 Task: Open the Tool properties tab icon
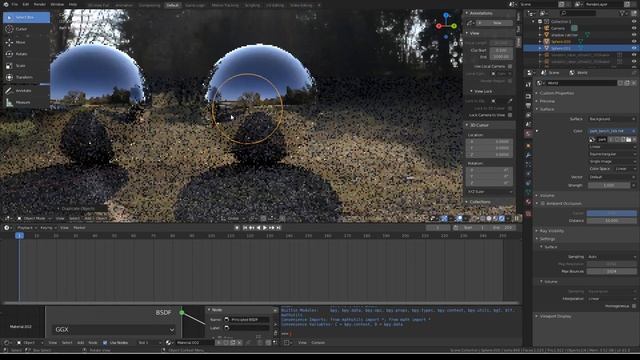point(529,84)
